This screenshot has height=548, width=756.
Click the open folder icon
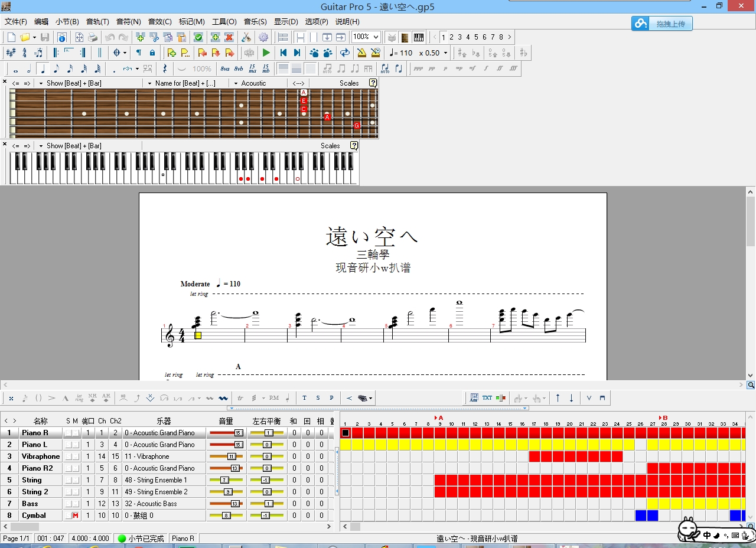pos(25,37)
